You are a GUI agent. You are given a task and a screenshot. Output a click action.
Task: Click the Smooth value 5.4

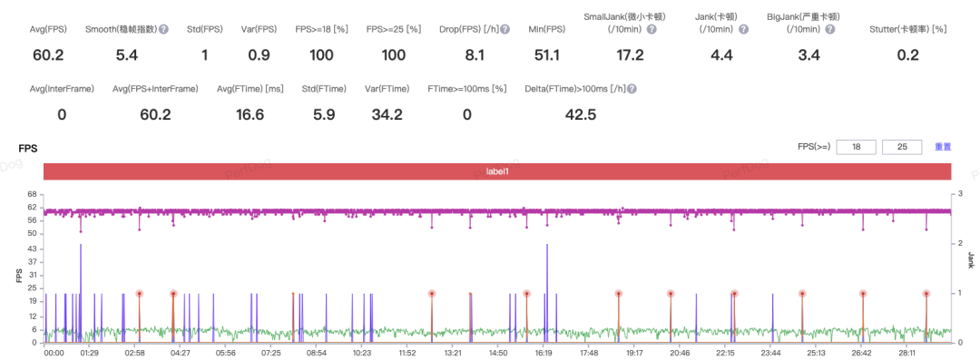[x=127, y=55]
